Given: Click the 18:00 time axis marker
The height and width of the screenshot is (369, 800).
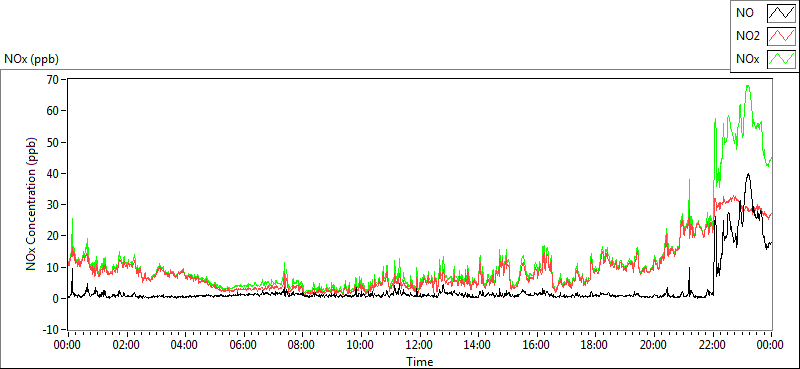Looking at the screenshot, I should pos(595,346).
